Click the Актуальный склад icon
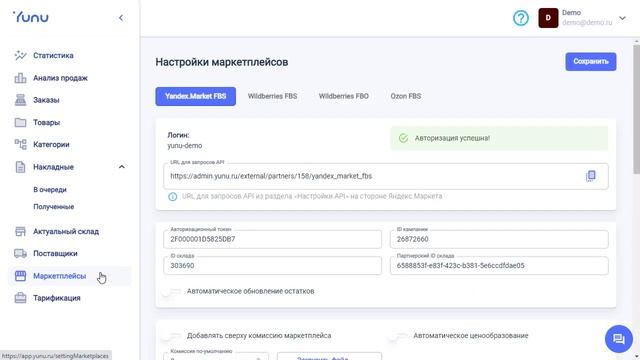Image resolution: width=640 pixels, height=360 pixels. [20, 231]
